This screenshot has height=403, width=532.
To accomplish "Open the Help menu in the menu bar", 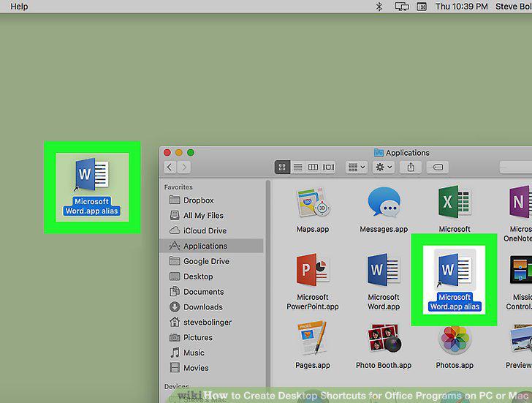I will (19, 7).
